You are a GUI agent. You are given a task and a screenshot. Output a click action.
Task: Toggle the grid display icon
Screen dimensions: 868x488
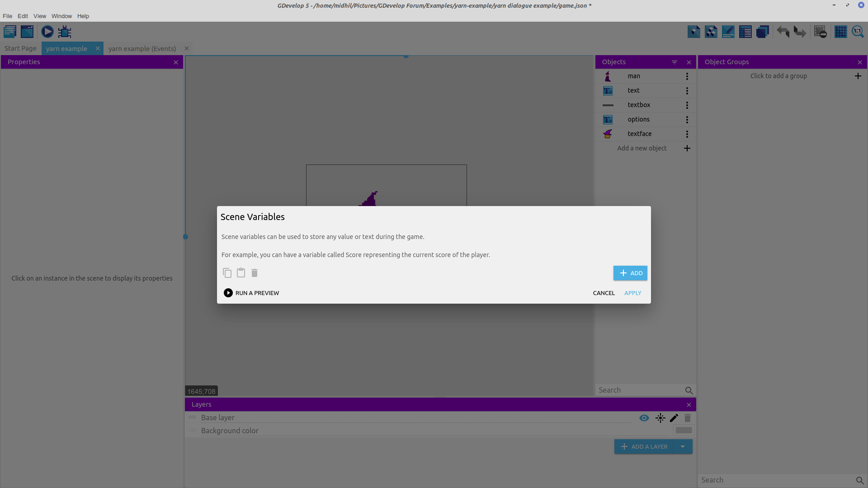(x=840, y=32)
